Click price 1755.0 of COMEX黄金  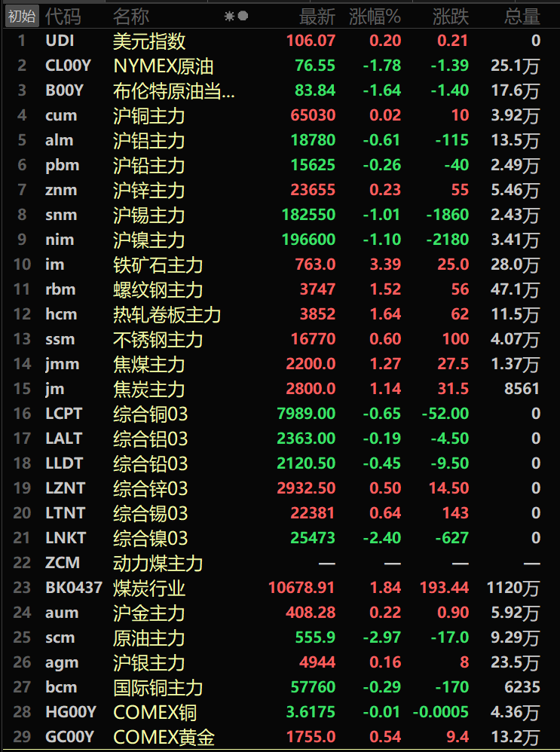[x=311, y=737]
